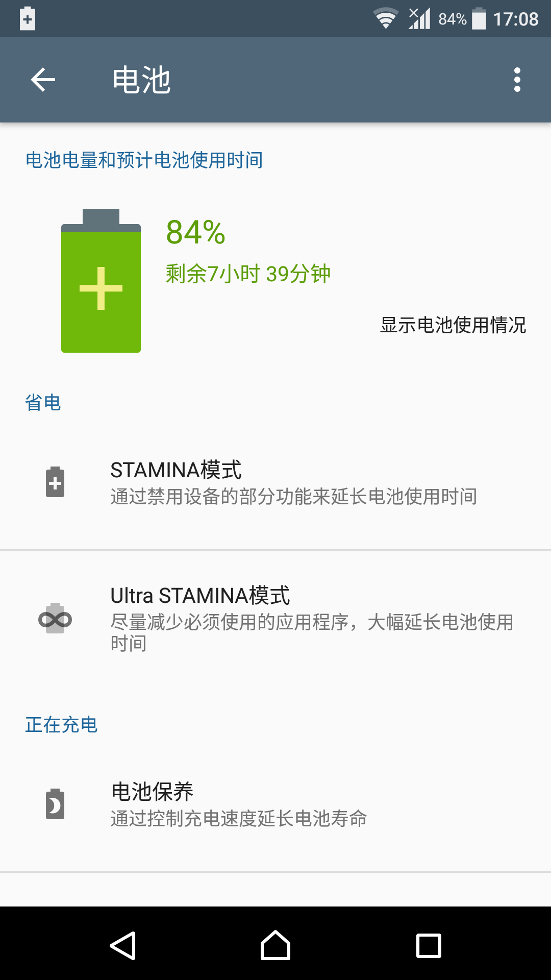Tap the recent apps square button

(x=429, y=945)
